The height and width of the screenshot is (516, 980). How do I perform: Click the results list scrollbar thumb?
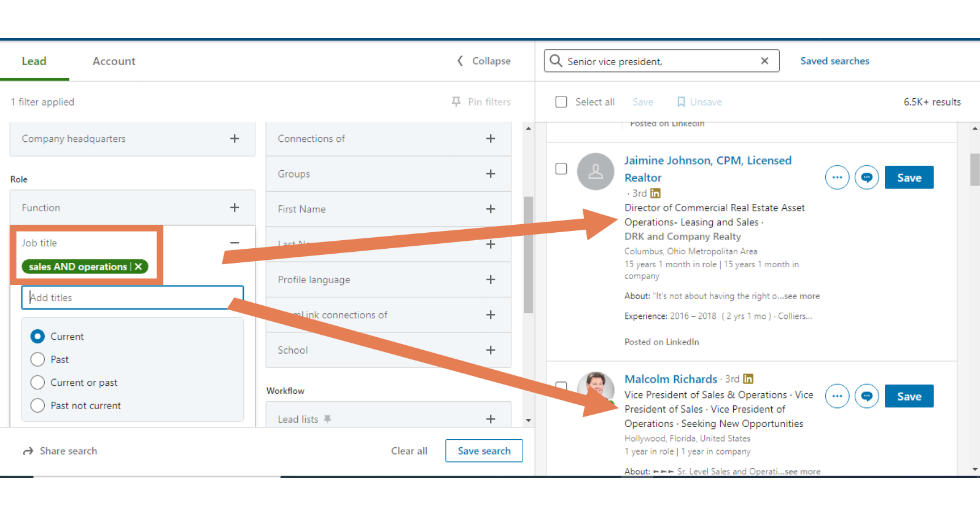(x=974, y=169)
